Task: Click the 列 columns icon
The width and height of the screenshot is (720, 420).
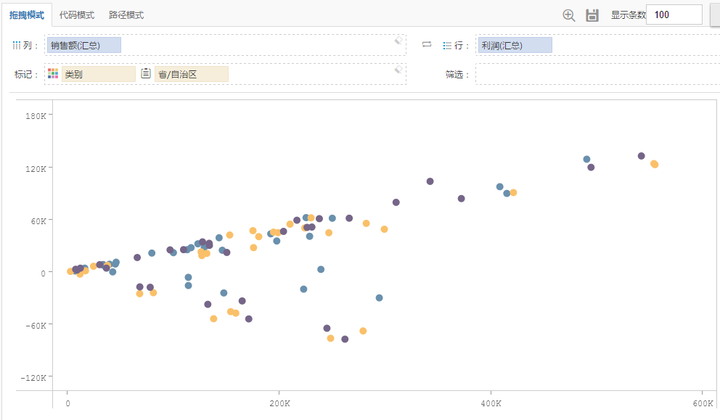Action: tap(16, 46)
